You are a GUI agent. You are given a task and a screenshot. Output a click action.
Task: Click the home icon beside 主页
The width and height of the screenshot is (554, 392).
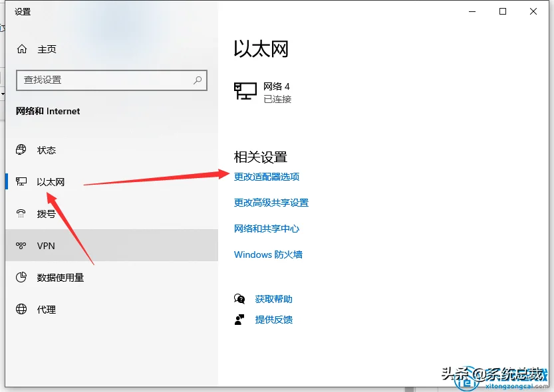point(22,49)
